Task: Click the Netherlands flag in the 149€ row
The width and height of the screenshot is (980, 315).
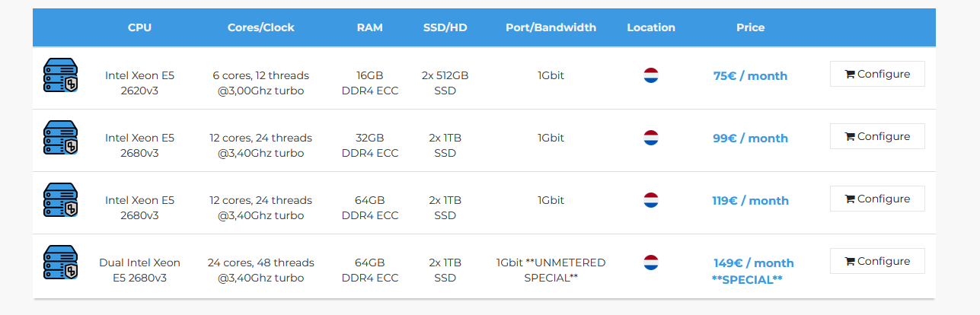Action: pos(651,262)
